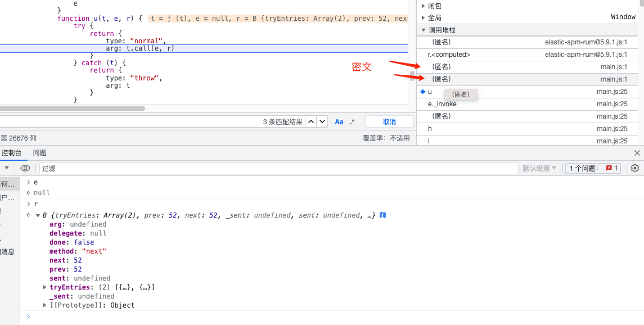The width and height of the screenshot is (644, 325).
Task: Open console settings gear icon
Action: (x=635, y=168)
